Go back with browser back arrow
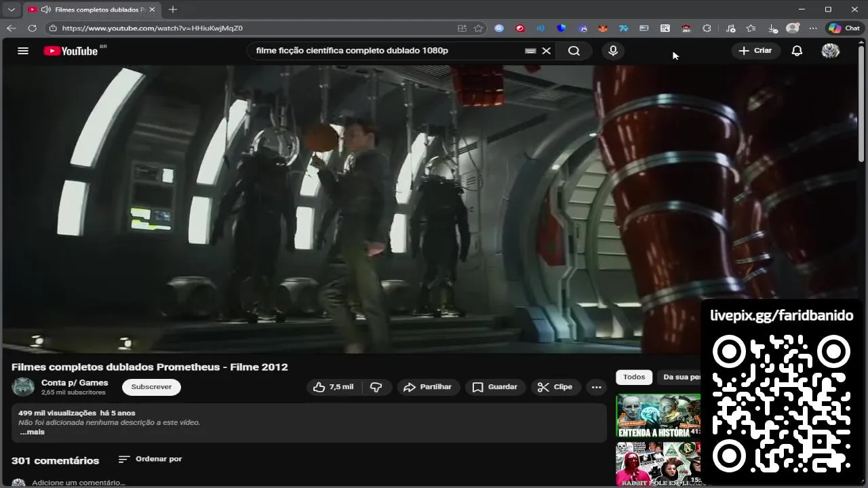The width and height of the screenshot is (868, 488). coord(11,28)
